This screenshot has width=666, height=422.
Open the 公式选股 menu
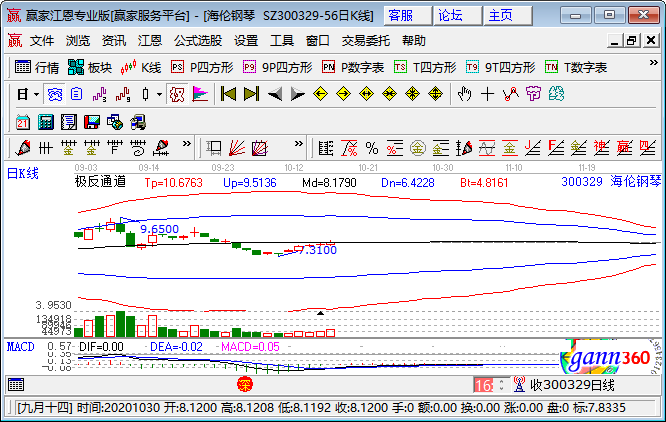[198, 41]
